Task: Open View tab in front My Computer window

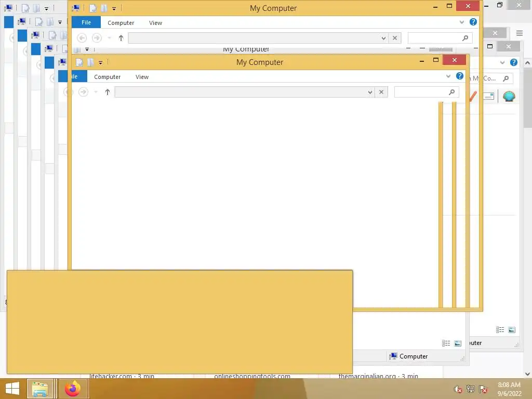Action: pyautogui.click(x=142, y=77)
